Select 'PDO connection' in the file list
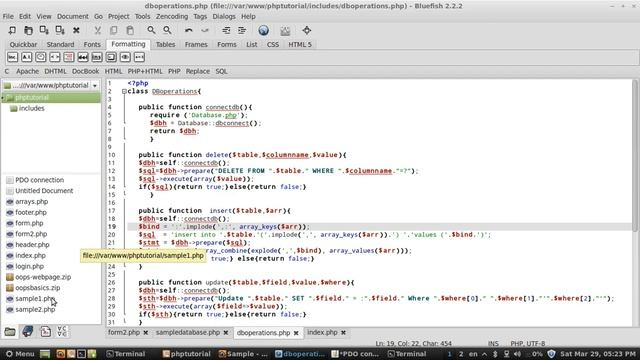This screenshot has height=360, width=640. point(40,180)
